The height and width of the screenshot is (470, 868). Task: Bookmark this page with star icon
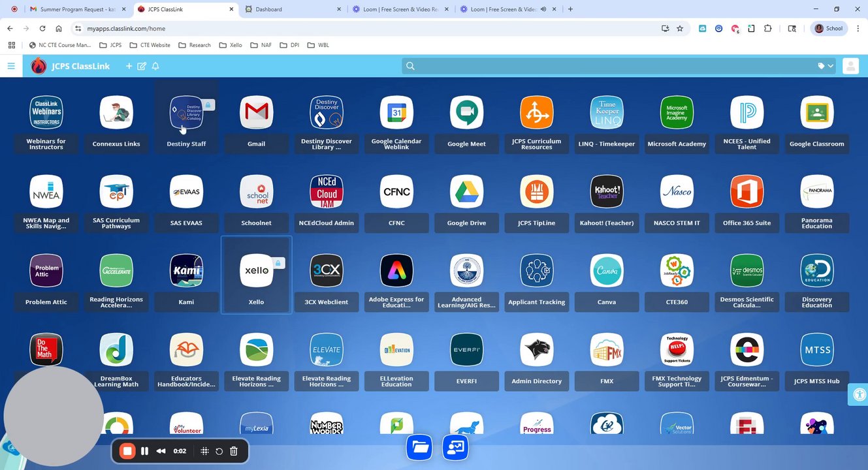click(x=680, y=29)
